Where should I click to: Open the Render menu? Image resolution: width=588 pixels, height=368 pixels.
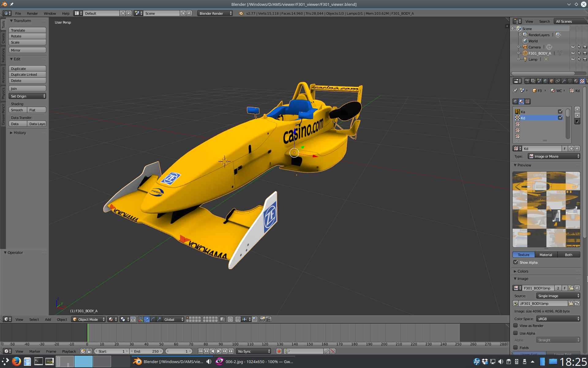coord(32,13)
